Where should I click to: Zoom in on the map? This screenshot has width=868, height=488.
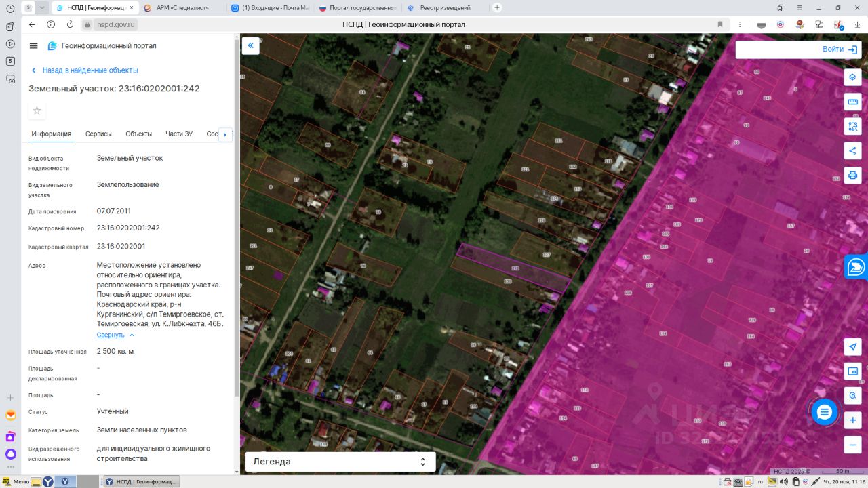[x=852, y=420]
